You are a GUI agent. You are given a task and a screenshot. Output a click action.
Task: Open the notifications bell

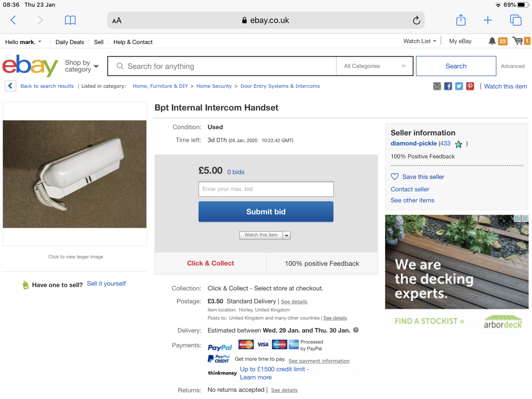click(x=492, y=41)
